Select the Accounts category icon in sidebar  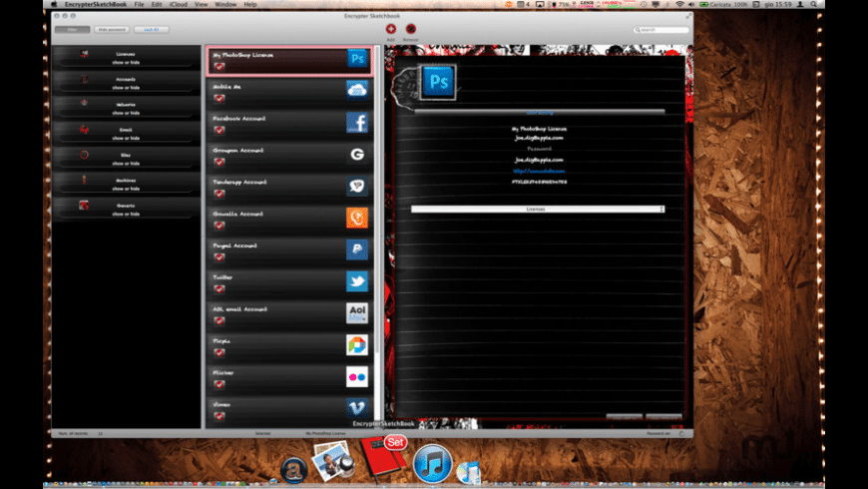[x=84, y=79]
